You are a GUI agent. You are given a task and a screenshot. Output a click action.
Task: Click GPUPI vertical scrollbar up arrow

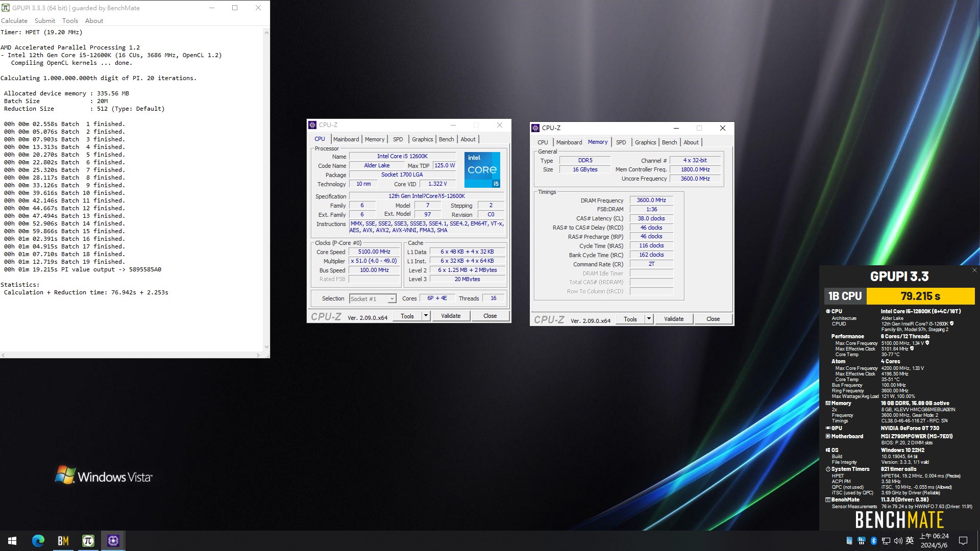(266, 33)
